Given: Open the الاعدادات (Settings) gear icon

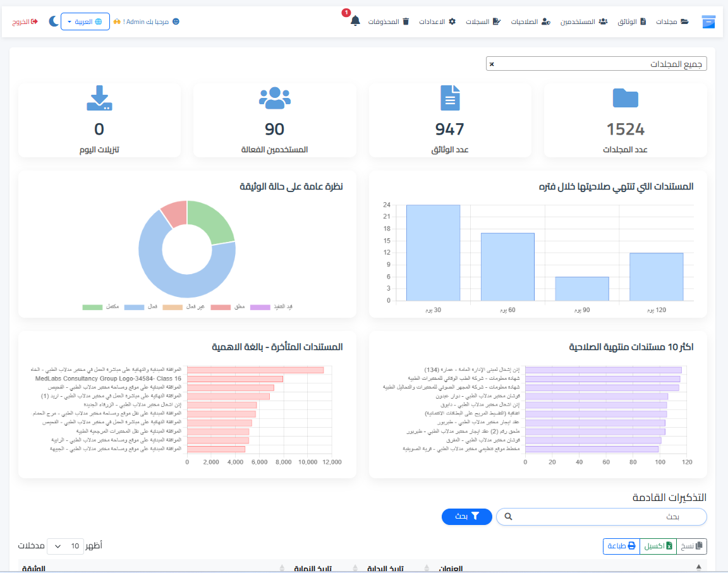Looking at the screenshot, I should pos(451,21).
